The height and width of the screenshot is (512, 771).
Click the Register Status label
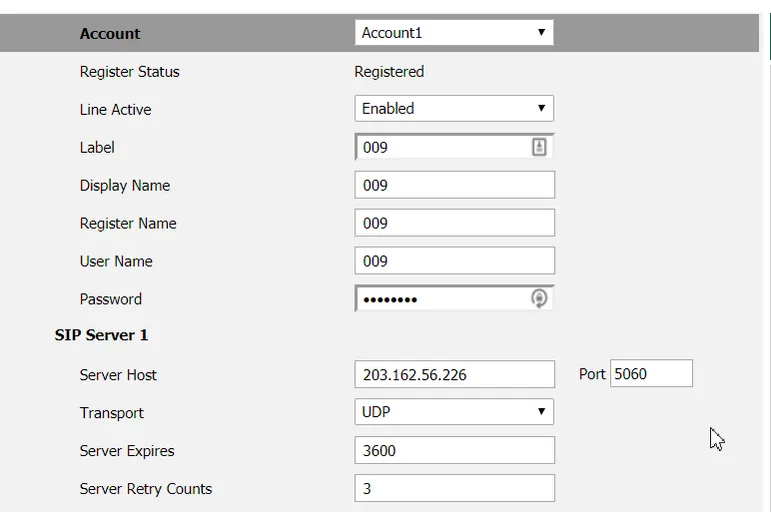coord(130,72)
